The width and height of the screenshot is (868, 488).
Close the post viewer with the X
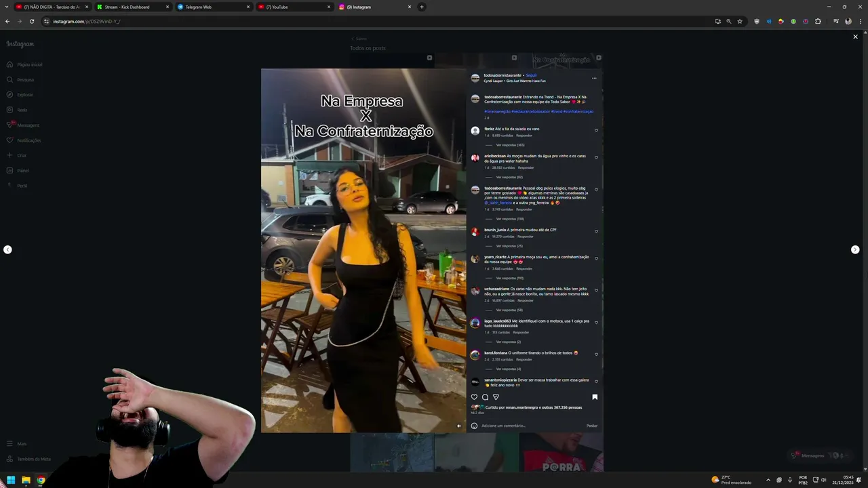pyautogui.click(x=855, y=37)
